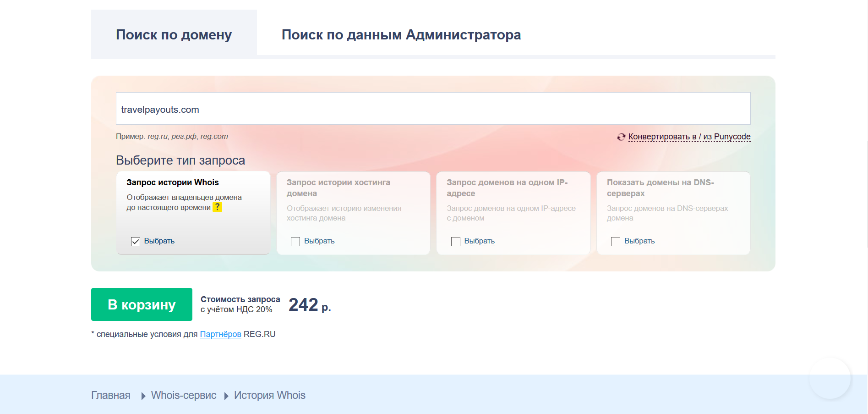Click 'Выбрать' link under Whois history card
Screen dimensions: 868x414
coord(159,241)
